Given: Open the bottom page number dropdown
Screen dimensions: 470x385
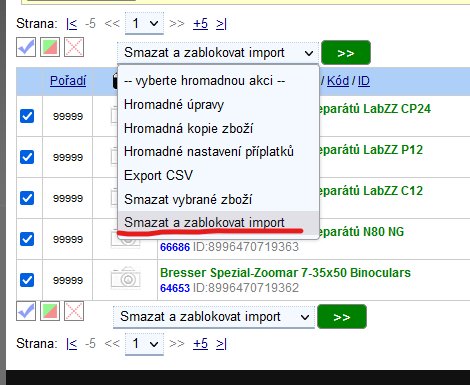Looking at the screenshot, I should (x=144, y=343).
